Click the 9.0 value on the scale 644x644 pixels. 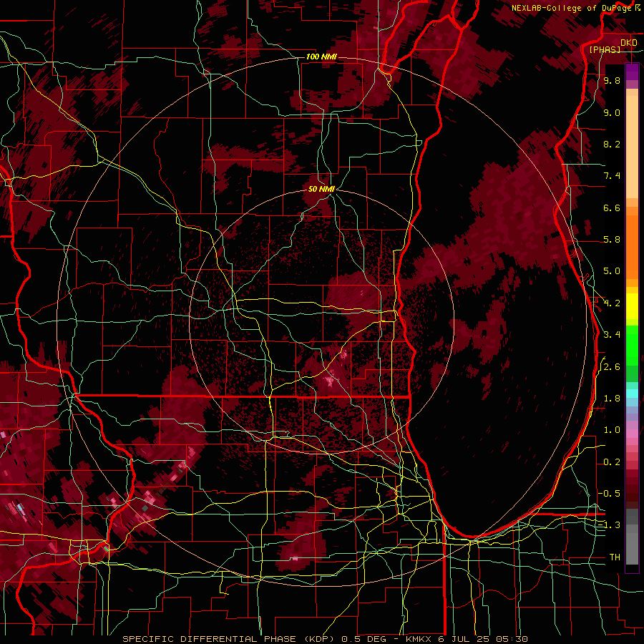click(x=612, y=112)
